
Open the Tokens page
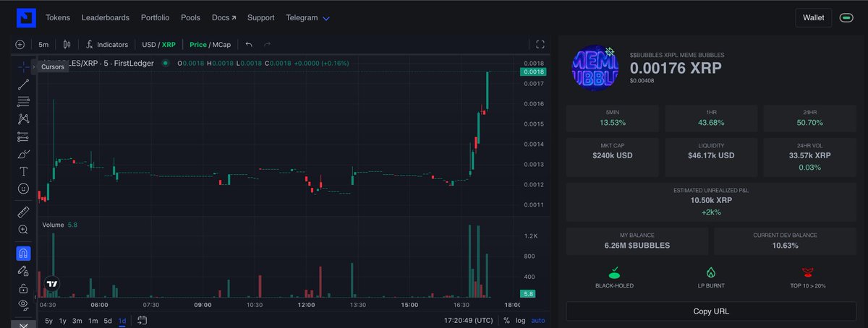pyautogui.click(x=57, y=17)
